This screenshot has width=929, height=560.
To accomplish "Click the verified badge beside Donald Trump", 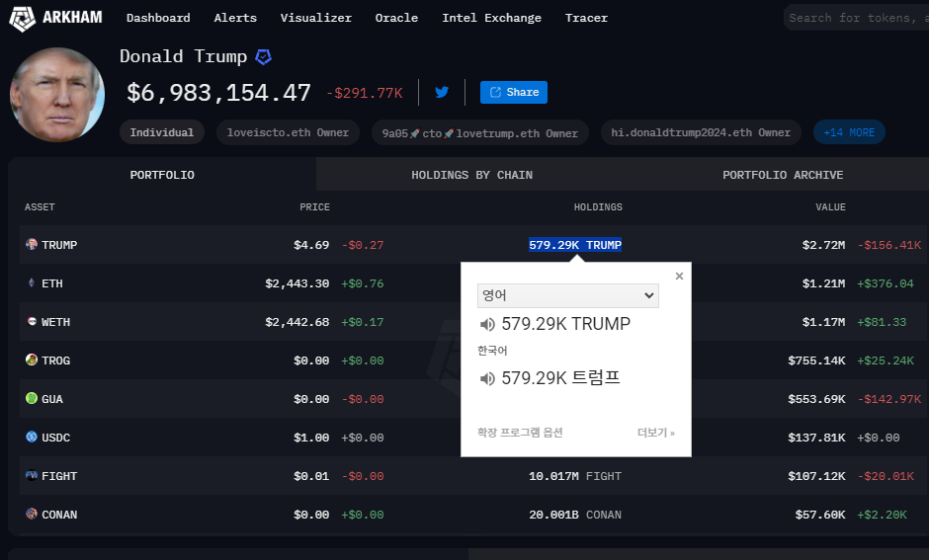I will (x=263, y=57).
